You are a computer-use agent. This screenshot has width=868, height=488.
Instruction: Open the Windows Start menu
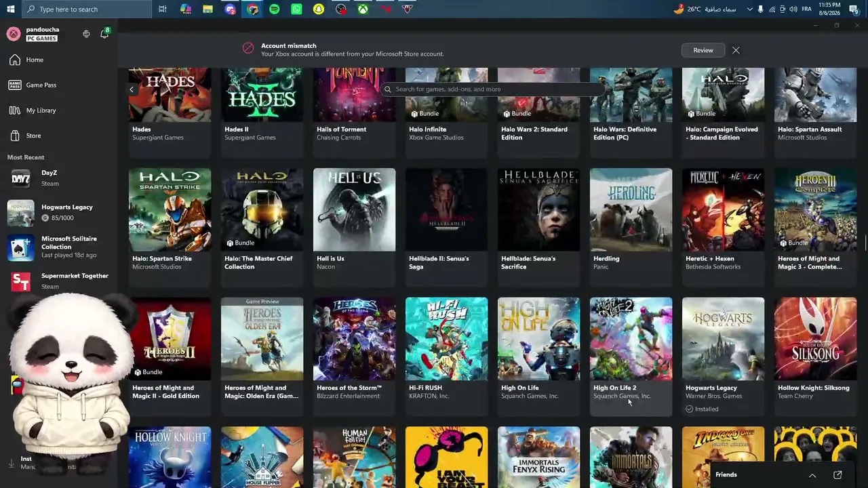[10, 9]
